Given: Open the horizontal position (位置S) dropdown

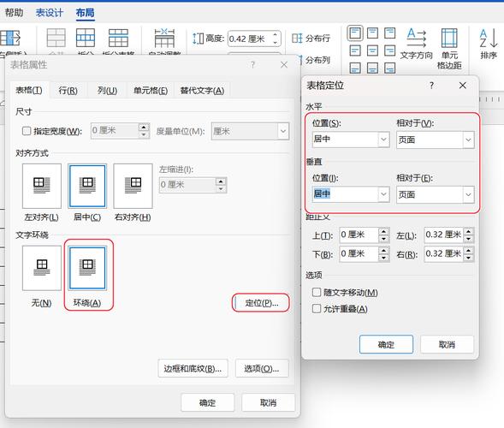Looking at the screenshot, I should pos(351,140).
